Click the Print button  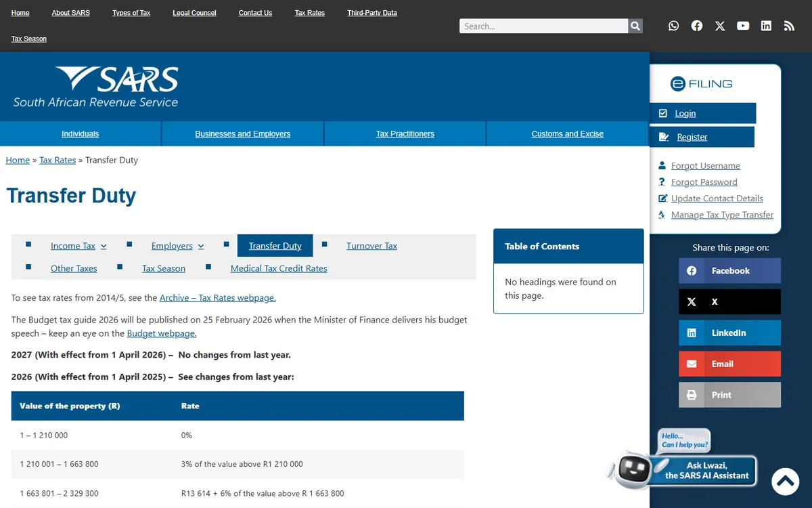point(730,395)
